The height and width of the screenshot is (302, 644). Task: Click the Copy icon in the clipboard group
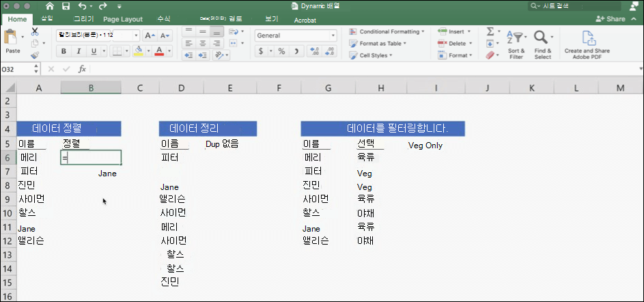tap(35, 43)
